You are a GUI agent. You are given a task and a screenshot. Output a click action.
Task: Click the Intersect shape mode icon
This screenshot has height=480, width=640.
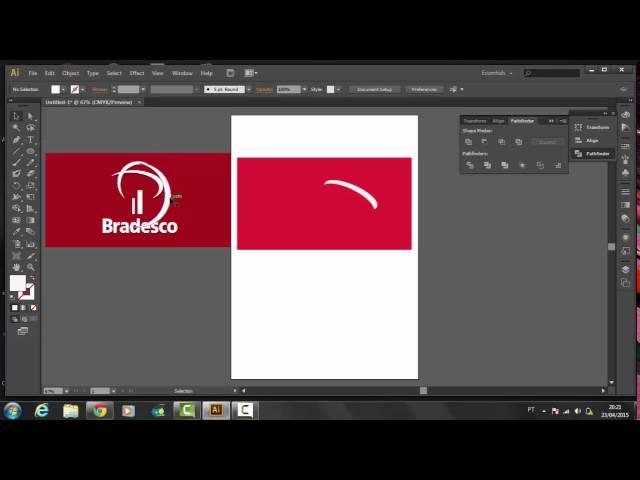pos(502,142)
